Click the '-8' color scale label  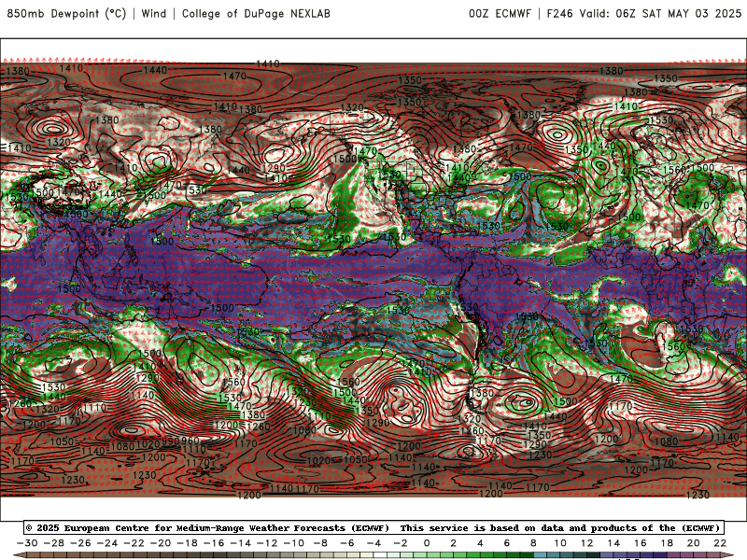(x=320, y=543)
